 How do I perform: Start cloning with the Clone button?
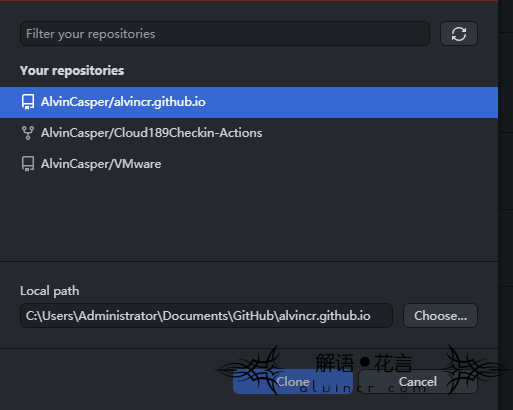click(293, 382)
